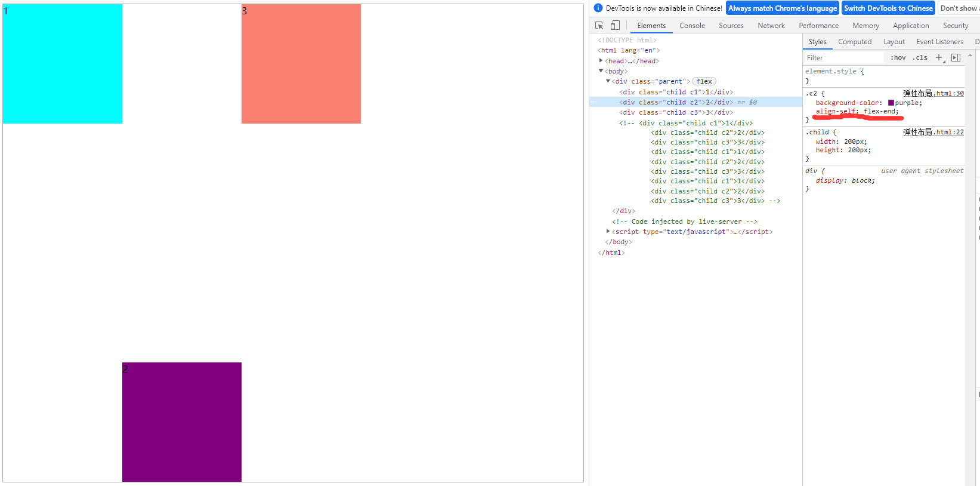This screenshot has width=980, height=486.
Task: Switch to the Console tab
Action: tap(692, 26)
